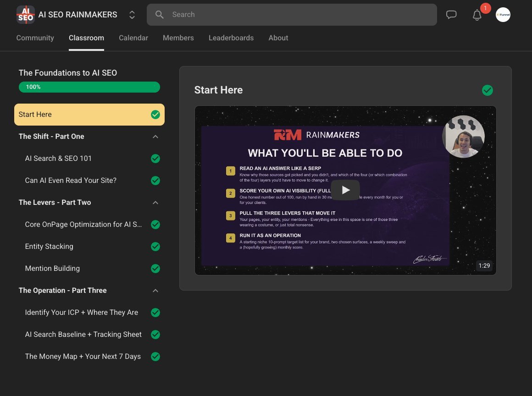Image resolution: width=532 pixels, height=396 pixels.
Task: Toggle the Mention Building checkmark
Action: coord(155,269)
